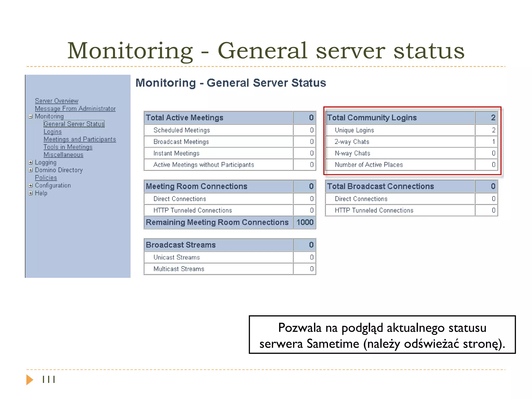Viewport: 532px width, 399px height.
Task: Collapse the Monitoring tree node
Action: tap(31, 116)
